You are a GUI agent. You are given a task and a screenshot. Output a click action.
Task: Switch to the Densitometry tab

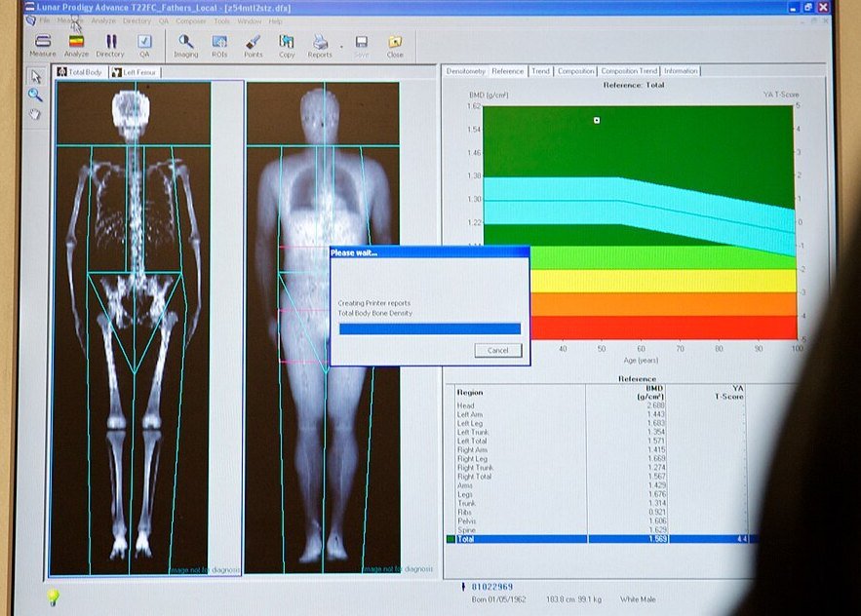465,71
